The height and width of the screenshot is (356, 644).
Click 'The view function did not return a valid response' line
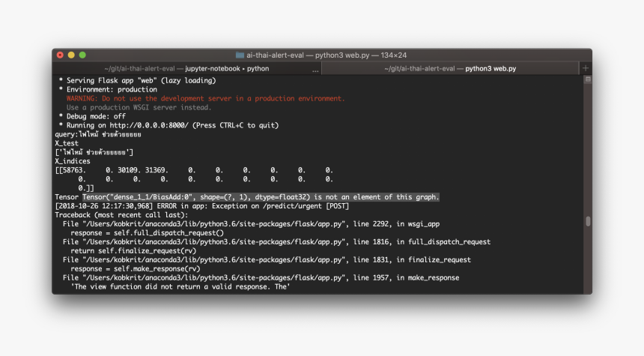[x=180, y=287]
